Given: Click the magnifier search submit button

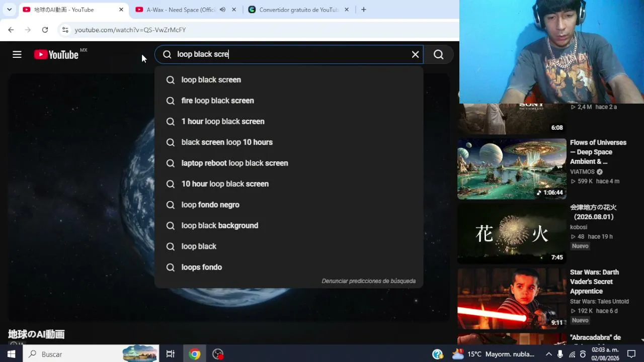Looking at the screenshot, I should click(438, 54).
